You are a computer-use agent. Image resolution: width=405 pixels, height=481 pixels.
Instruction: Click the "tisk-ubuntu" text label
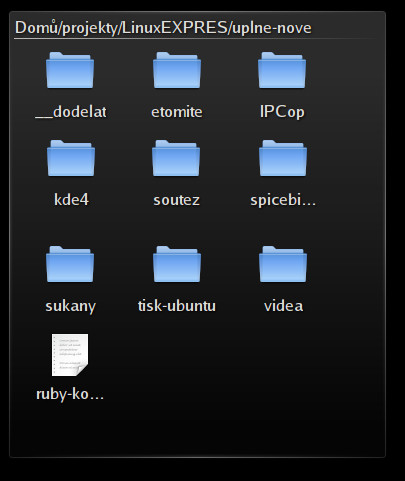[177, 306]
